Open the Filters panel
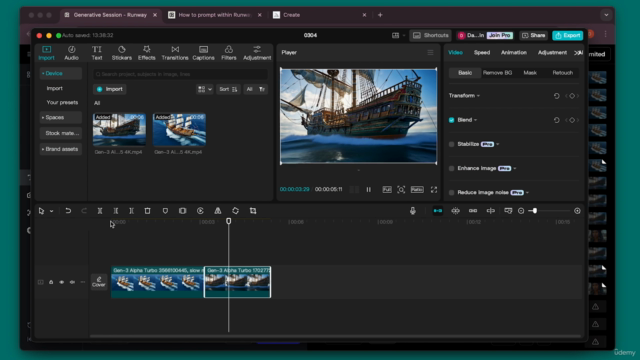This screenshot has width=640, height=360. tap(229, 53)
